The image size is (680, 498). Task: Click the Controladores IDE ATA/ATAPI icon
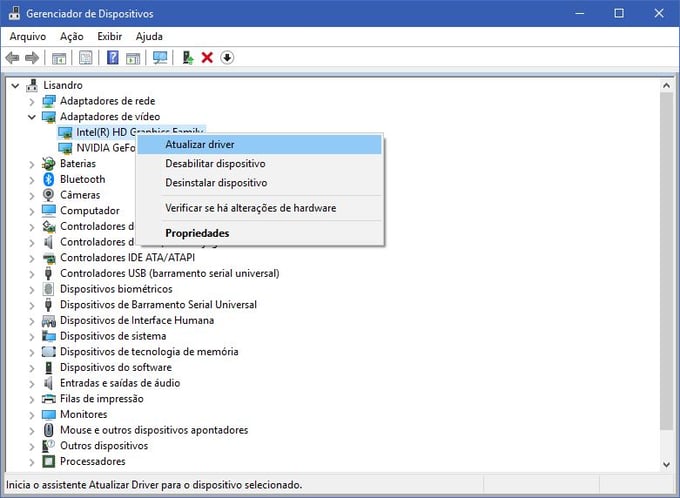point(49,258)
